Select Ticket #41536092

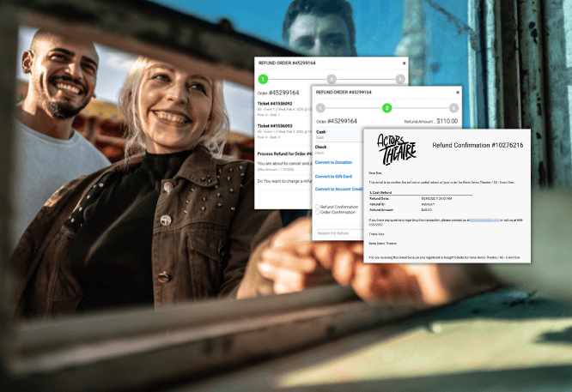point(275,104)
